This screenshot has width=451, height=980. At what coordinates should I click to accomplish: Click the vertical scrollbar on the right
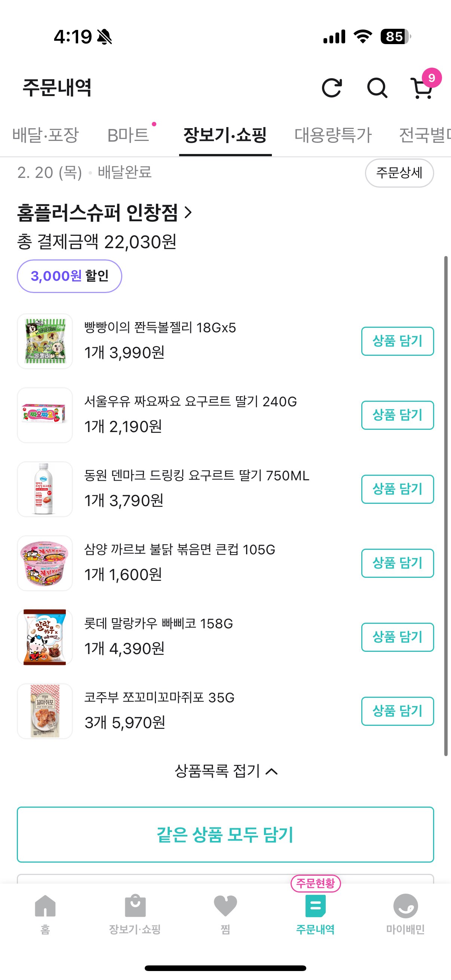point(446,506)
